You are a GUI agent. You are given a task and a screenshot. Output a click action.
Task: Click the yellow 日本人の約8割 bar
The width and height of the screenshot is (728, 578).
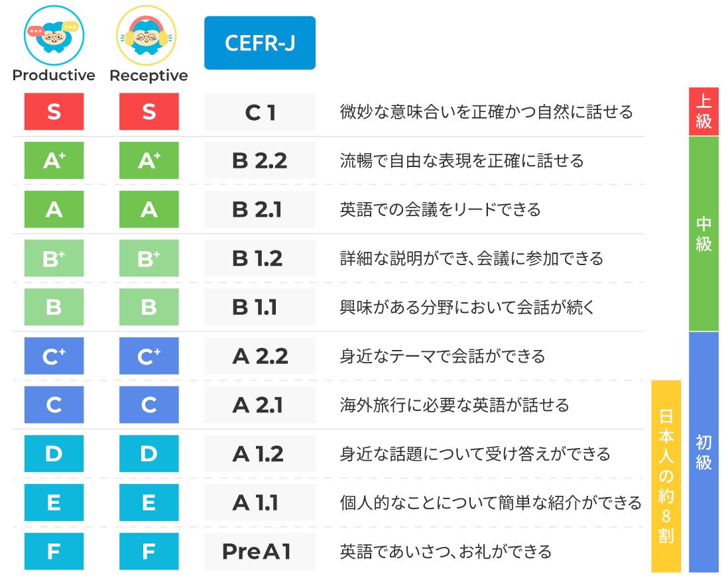pos(666,477)
